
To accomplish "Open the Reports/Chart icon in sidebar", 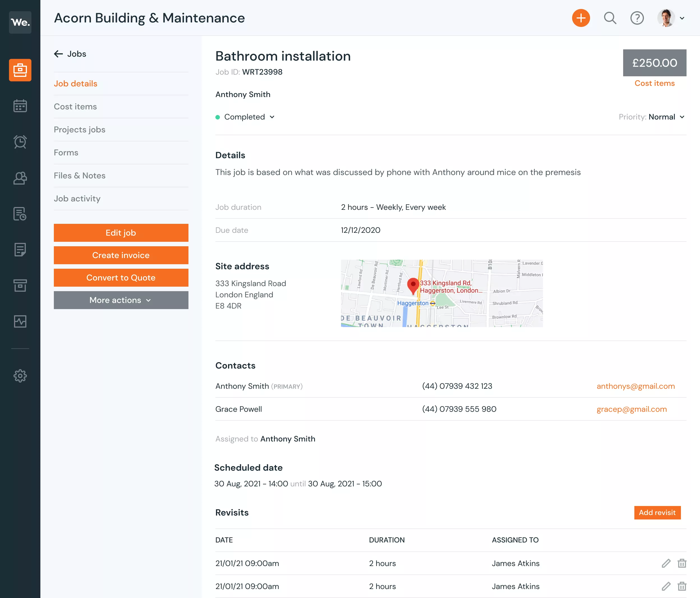I will click(20, 321).
